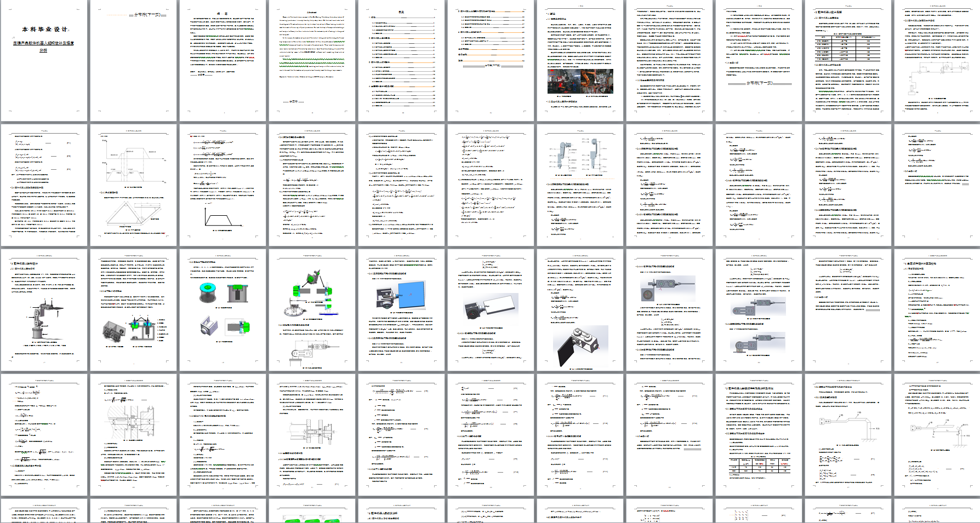Select the underlined thesis title on the cover page

coord(43,46)
